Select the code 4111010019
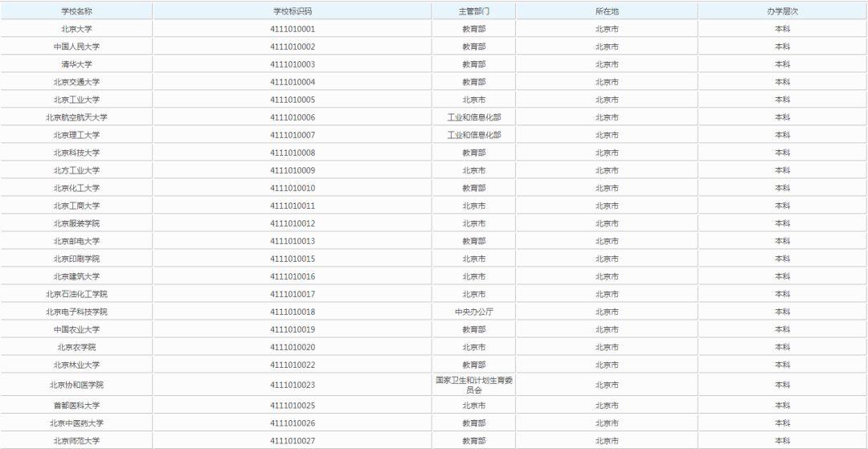Image resolution: width=868 pixels, height=449 pixels. point(293,329)
